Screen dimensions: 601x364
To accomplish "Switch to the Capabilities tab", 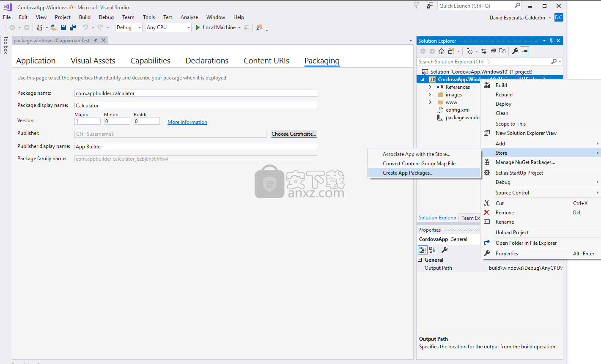I will 150,61.
